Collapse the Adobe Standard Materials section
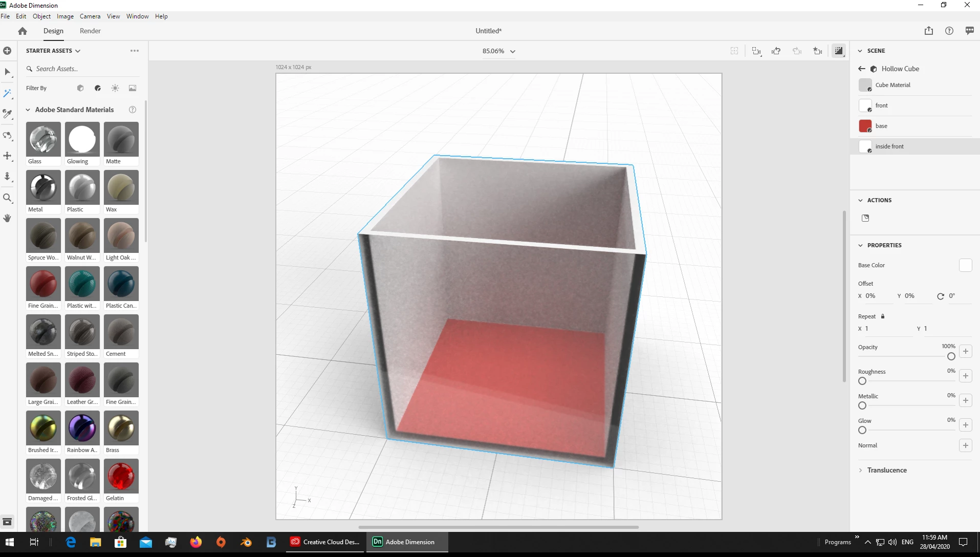Screen dimensions: 980x557 coord(28,110)
